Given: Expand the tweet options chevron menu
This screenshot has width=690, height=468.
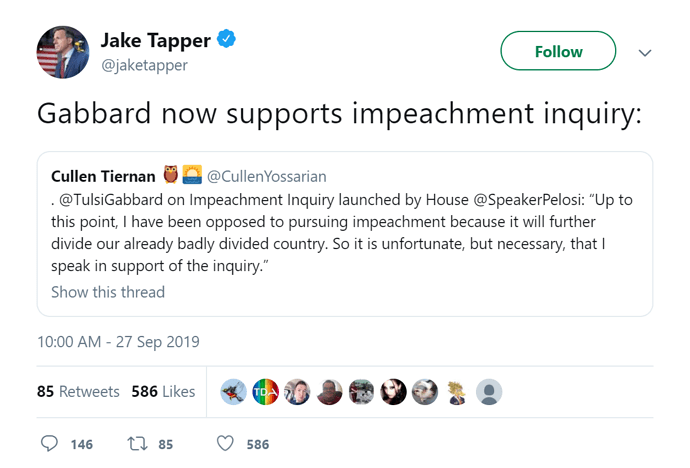Looking at the screenshot, I should [645, 52].
